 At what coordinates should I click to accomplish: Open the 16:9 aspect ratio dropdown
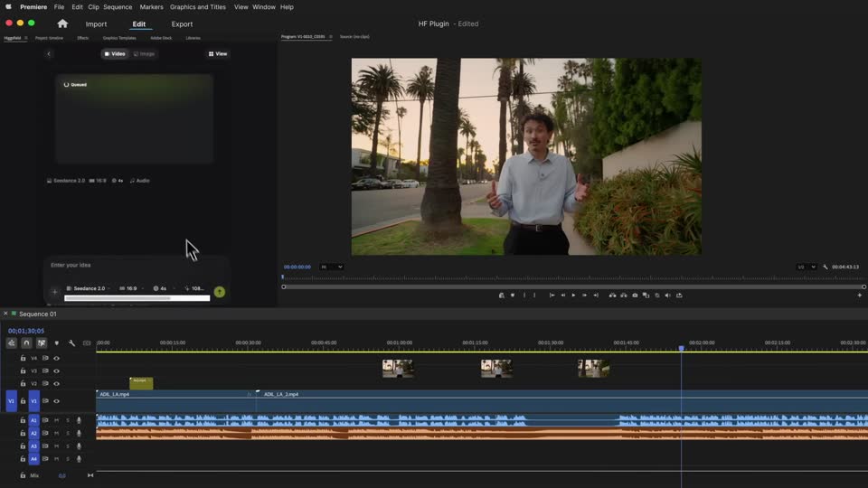coord(131,288)
